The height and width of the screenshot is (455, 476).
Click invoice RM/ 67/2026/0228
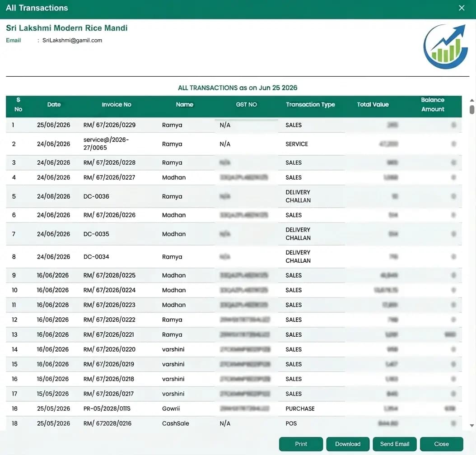(109, 162)
